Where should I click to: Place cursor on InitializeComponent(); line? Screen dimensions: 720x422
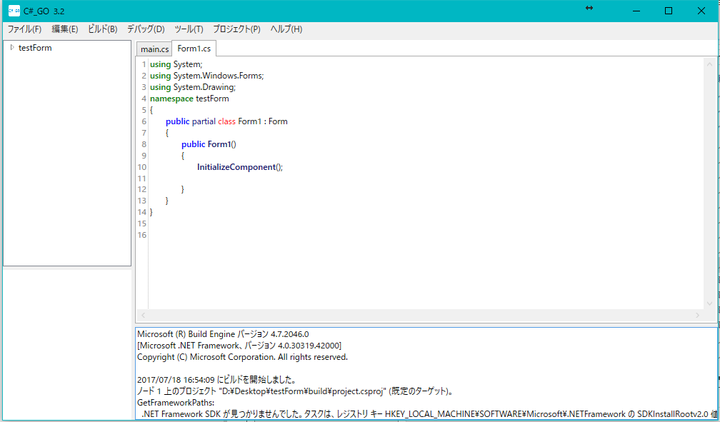240,167
